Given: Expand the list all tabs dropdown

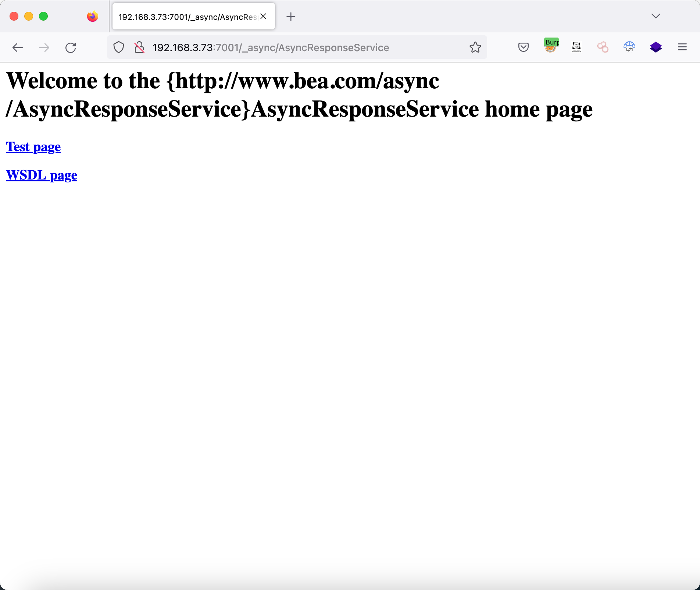Looking at the screenshot, I should coord(656,16).
